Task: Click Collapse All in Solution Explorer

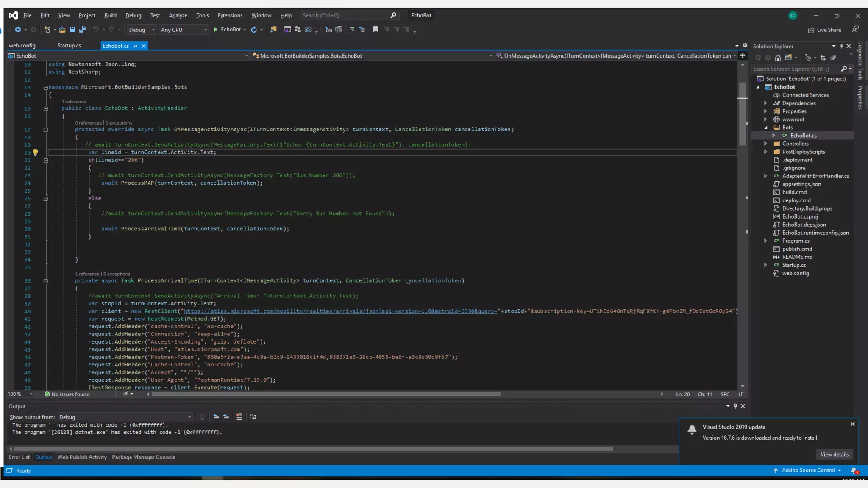Action: point(833,58)
